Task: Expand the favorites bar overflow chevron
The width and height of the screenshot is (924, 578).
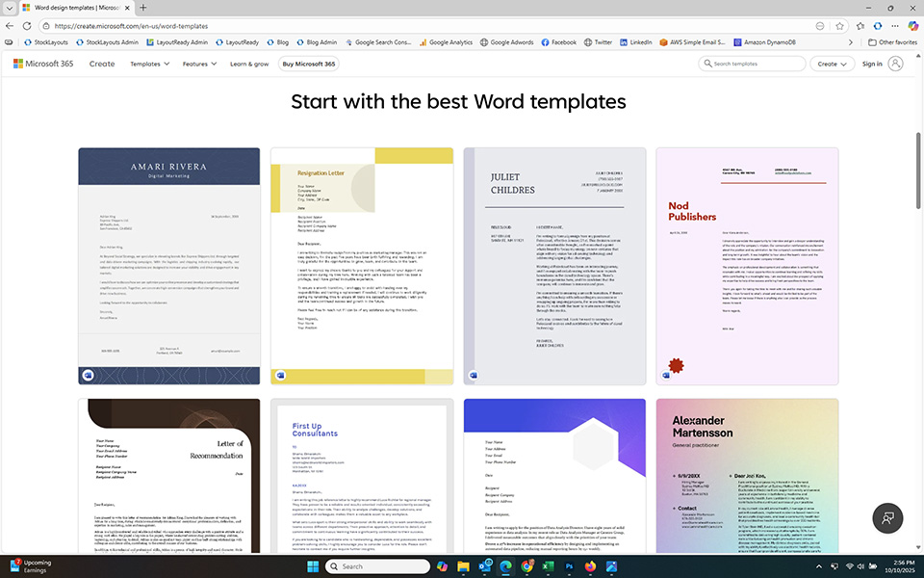Action: coord(851,41)
